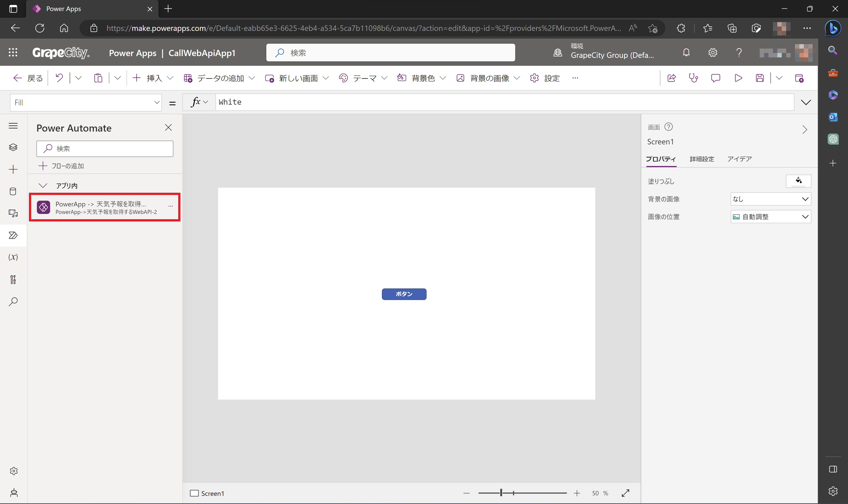Click the screen help icon next to 画面

pyautogui.click(x=669, y=127)
